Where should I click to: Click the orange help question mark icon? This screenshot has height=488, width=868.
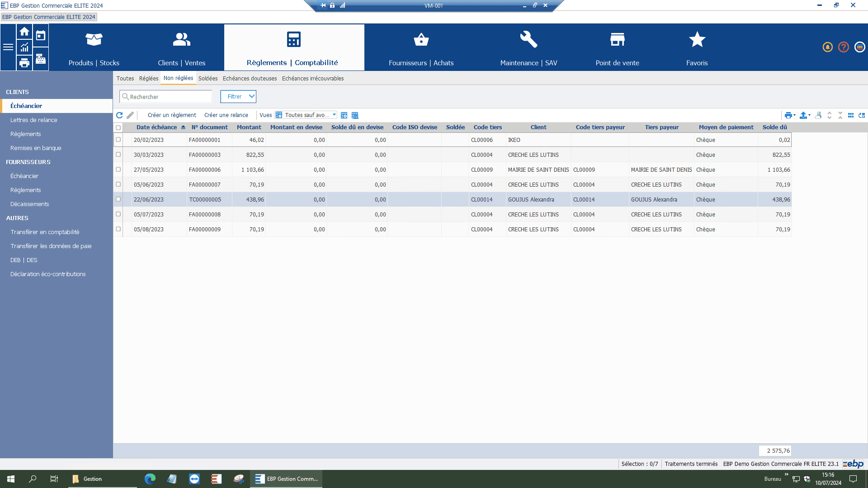coord(843,47)
